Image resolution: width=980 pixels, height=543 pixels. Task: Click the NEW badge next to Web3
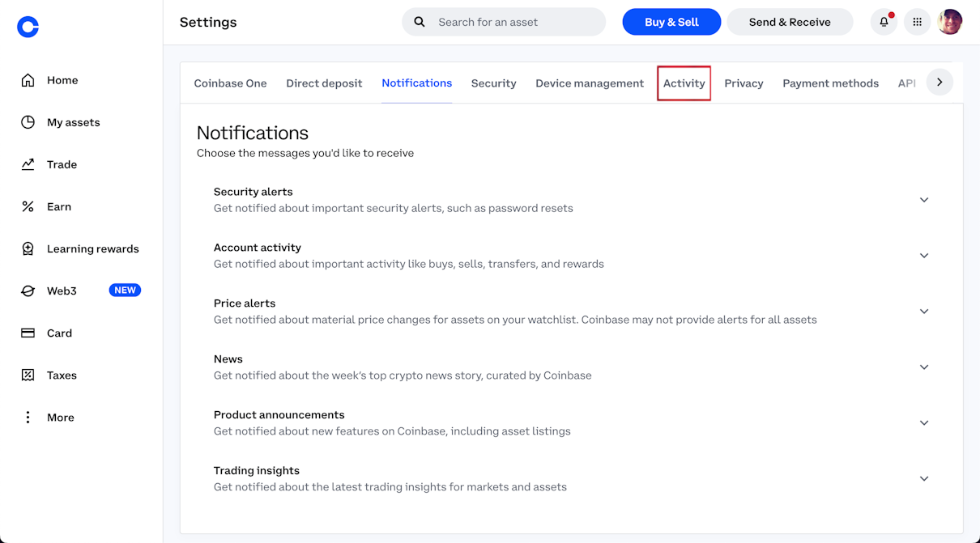tap(125, 291)
